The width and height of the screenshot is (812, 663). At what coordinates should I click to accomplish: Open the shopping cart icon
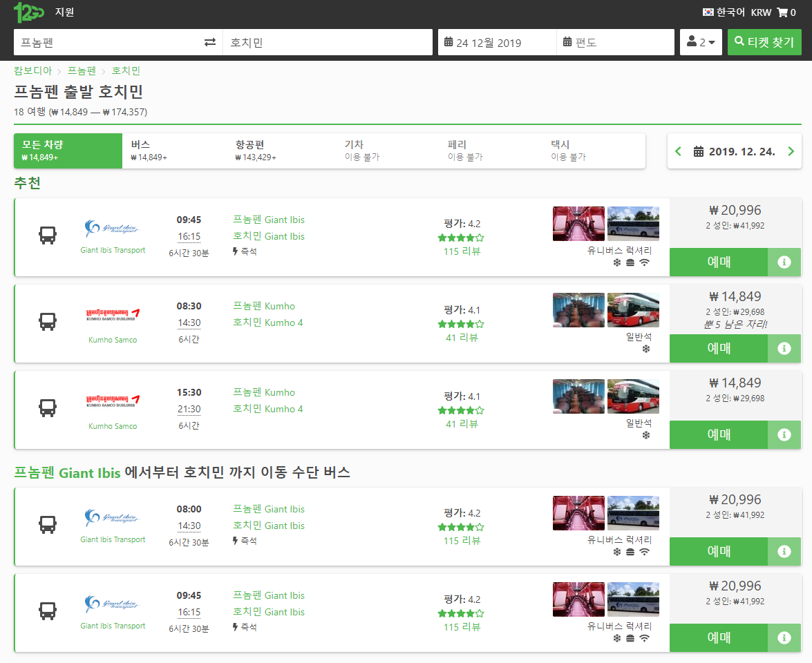pyautogui.click(x=782, y=12)
